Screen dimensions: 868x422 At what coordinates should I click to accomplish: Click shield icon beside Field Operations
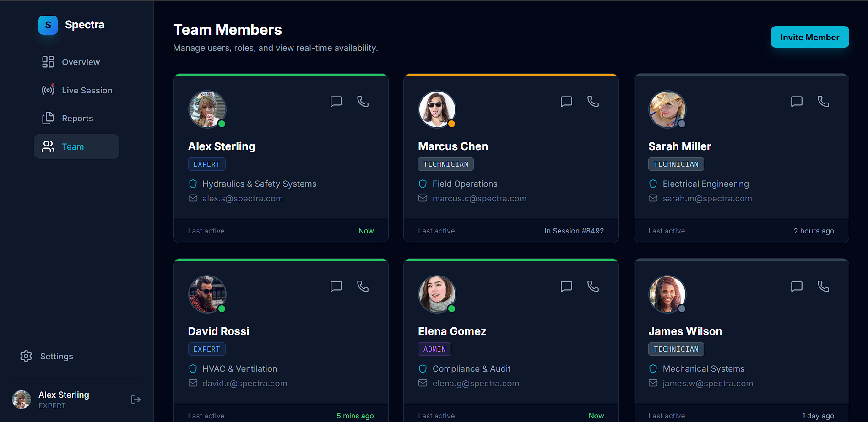(423, 184)
